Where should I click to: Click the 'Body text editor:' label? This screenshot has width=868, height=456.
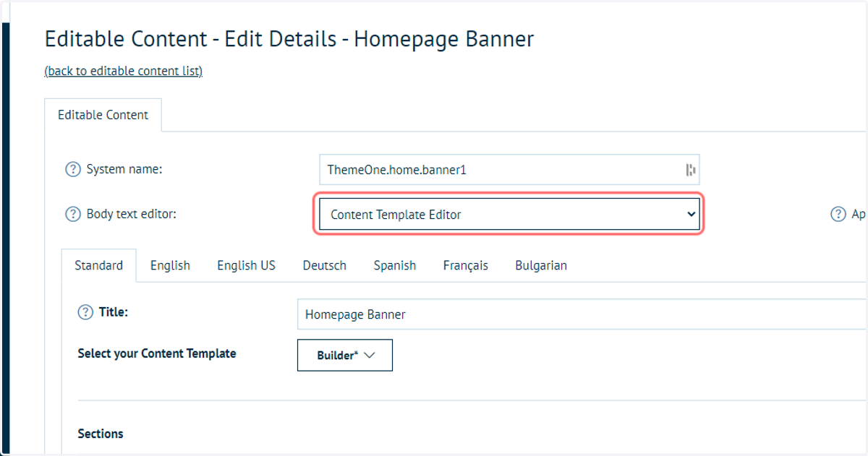[131, 214]
